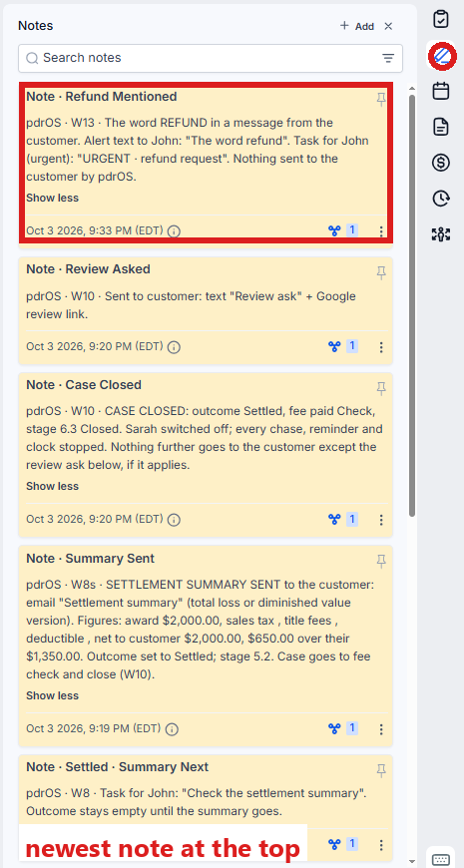This screenshot has height=868, width=464.
Task: Pin the Settled Summary Next note
Action: click(381, 770)
